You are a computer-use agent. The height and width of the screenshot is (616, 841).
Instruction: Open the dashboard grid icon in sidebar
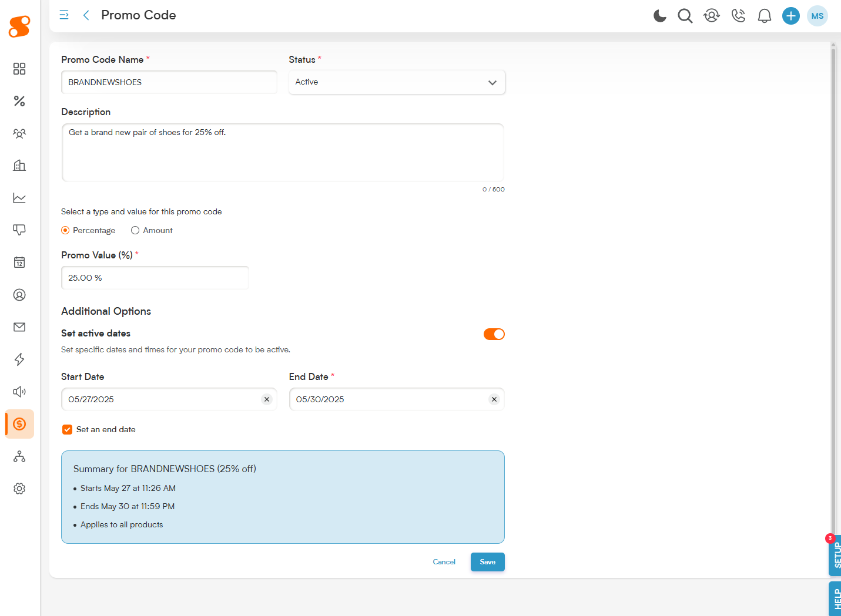click(19, 69)
